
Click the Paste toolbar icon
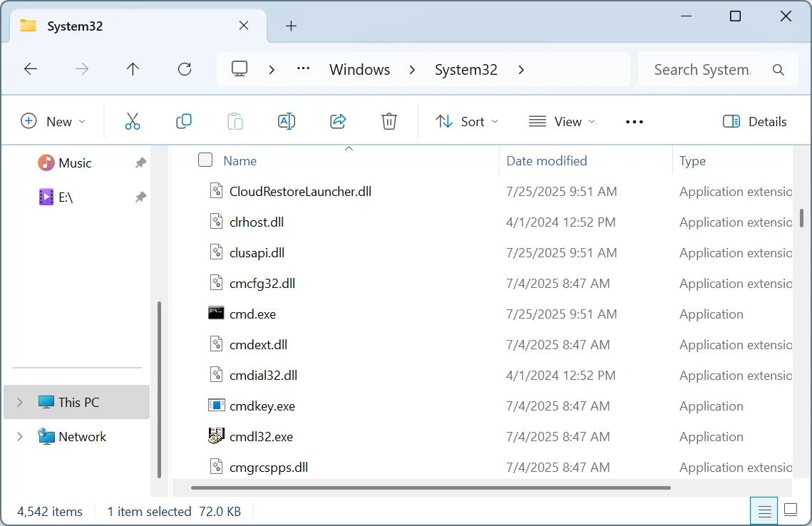(235, 122)
